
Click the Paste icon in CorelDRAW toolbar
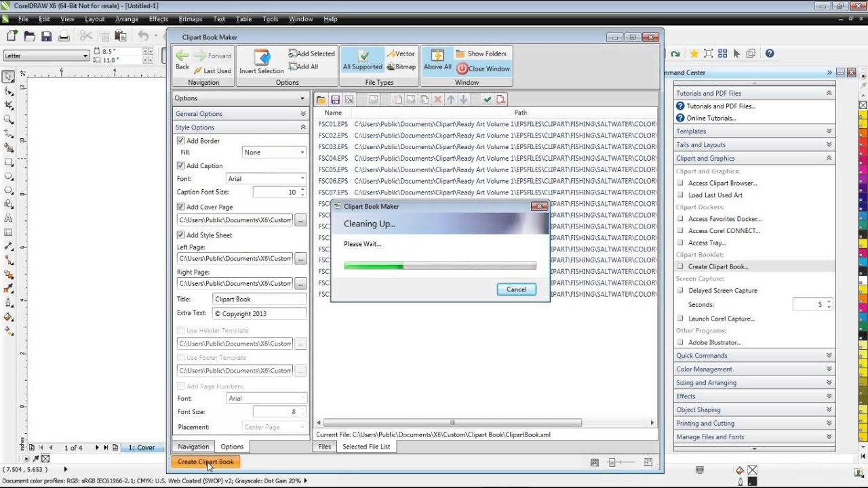click(120, 36)
